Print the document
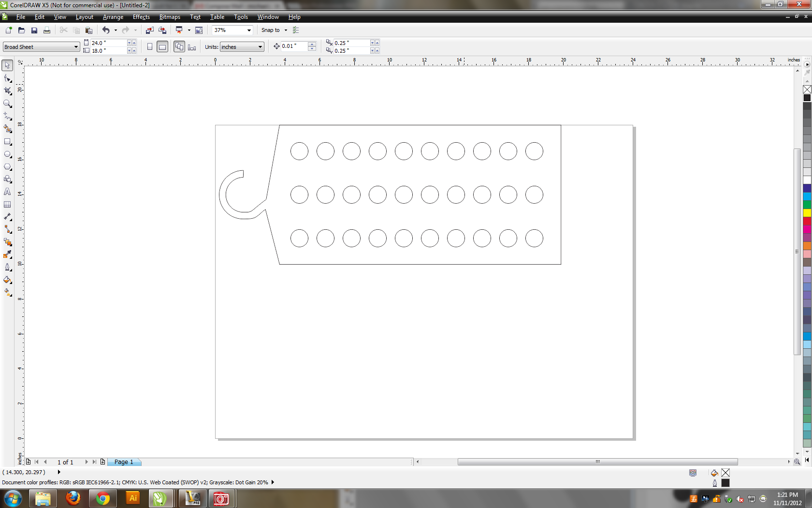812x508 pixels. (x=47, y=30)
